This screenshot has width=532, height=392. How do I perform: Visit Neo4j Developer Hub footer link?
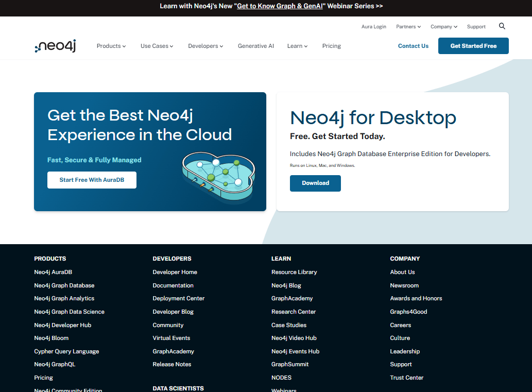click(x=63, y=325)
